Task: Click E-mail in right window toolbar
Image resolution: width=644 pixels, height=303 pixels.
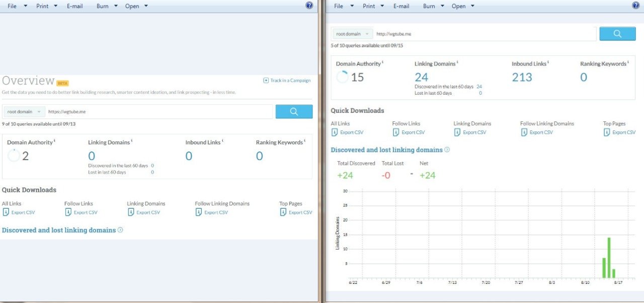Action: (x=401, y=6)
